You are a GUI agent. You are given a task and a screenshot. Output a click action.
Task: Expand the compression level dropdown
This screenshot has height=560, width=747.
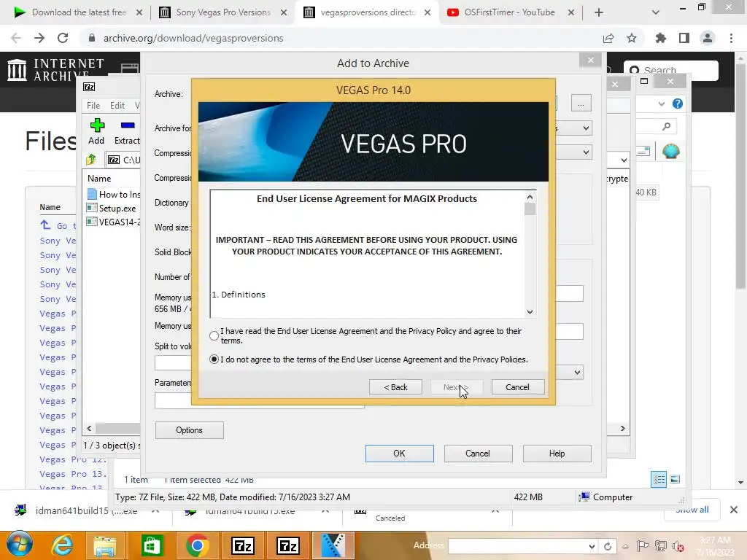[586, 152]
